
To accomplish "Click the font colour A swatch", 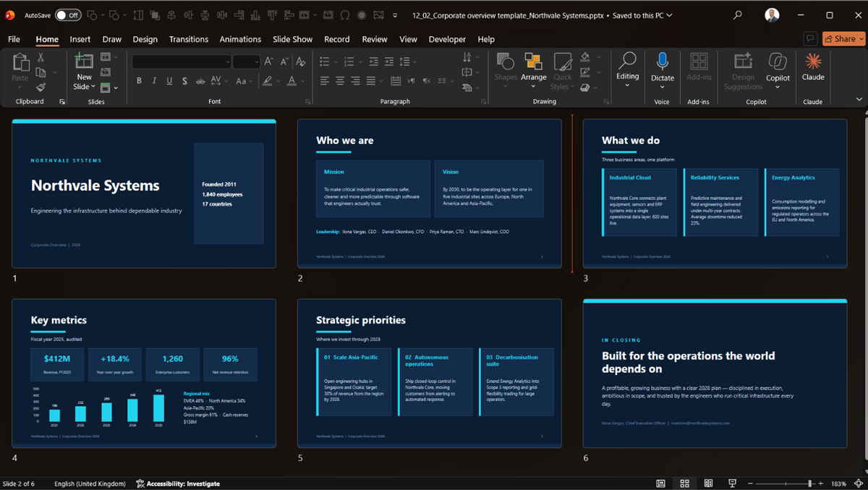I will point(292,81).
